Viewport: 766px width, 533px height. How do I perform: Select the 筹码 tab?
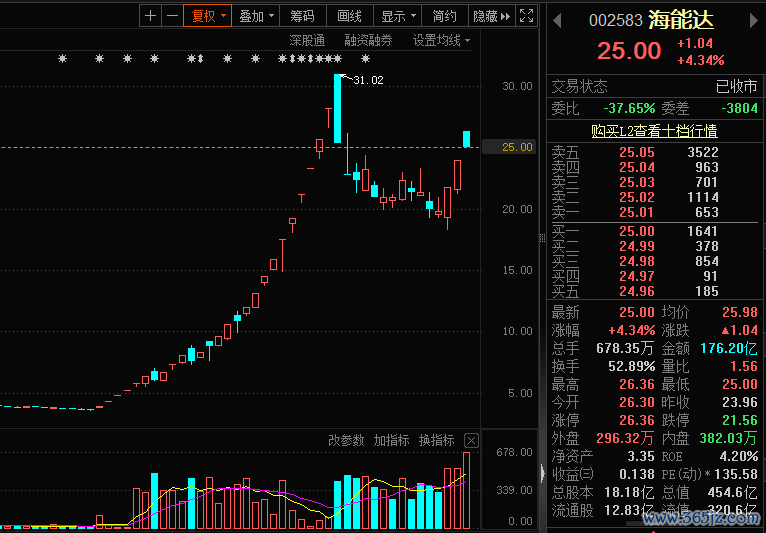click(x=302, y=16)
